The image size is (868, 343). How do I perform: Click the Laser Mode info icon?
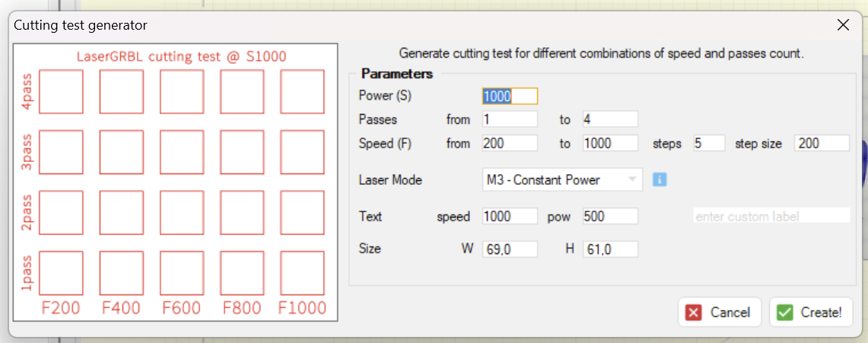coord(660,179)
